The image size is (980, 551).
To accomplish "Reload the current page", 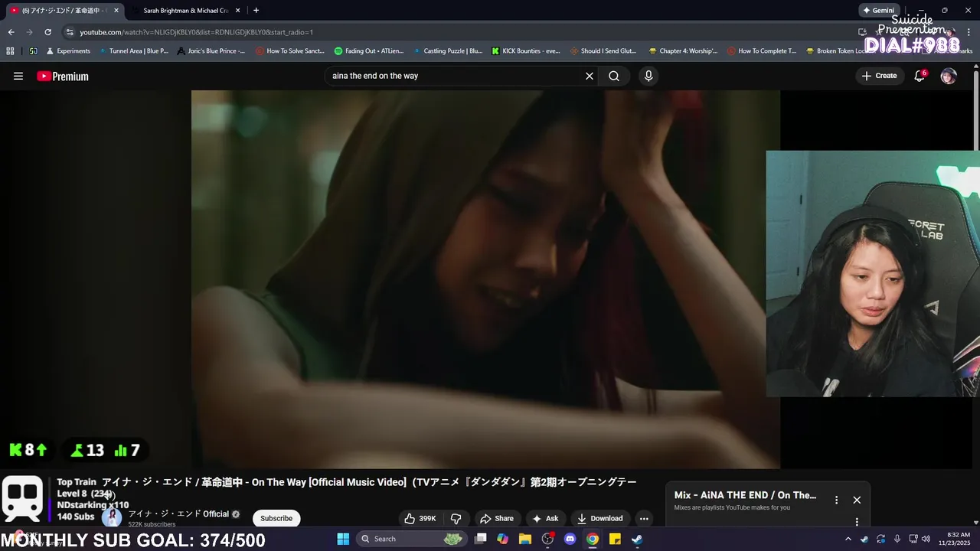I will point(47,32).
